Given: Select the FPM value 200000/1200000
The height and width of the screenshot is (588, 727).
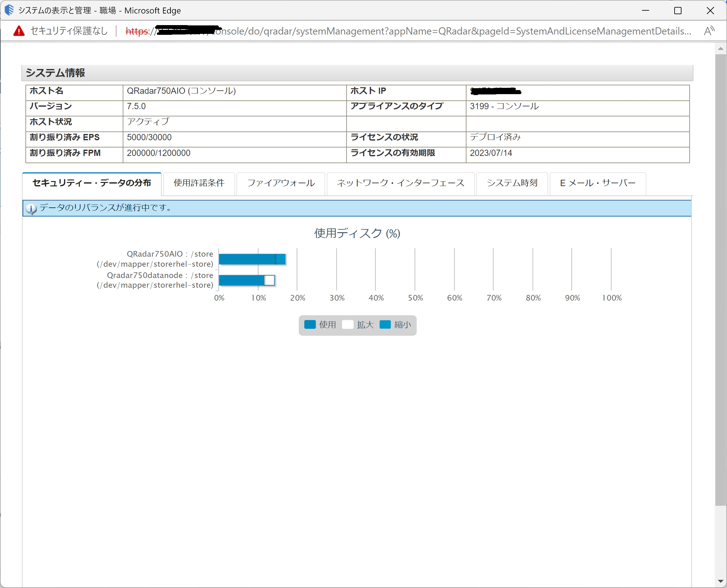Looking at the screenshot, I should (159, 153).
